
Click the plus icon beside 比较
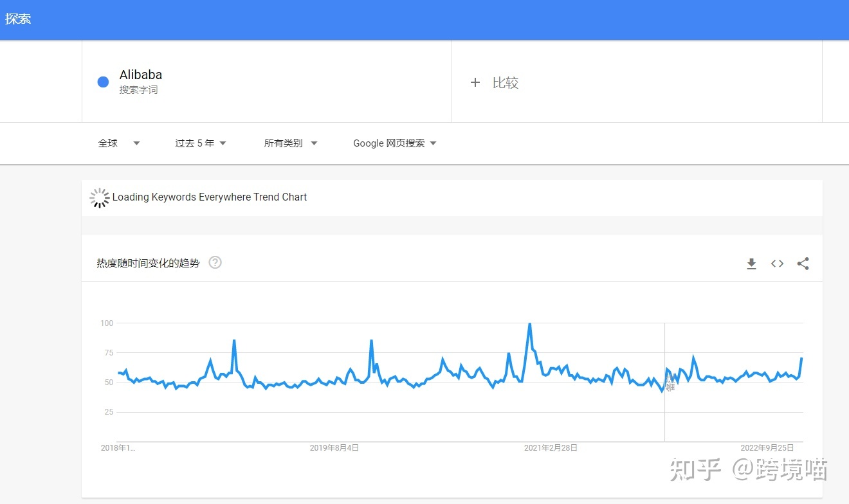475,82
